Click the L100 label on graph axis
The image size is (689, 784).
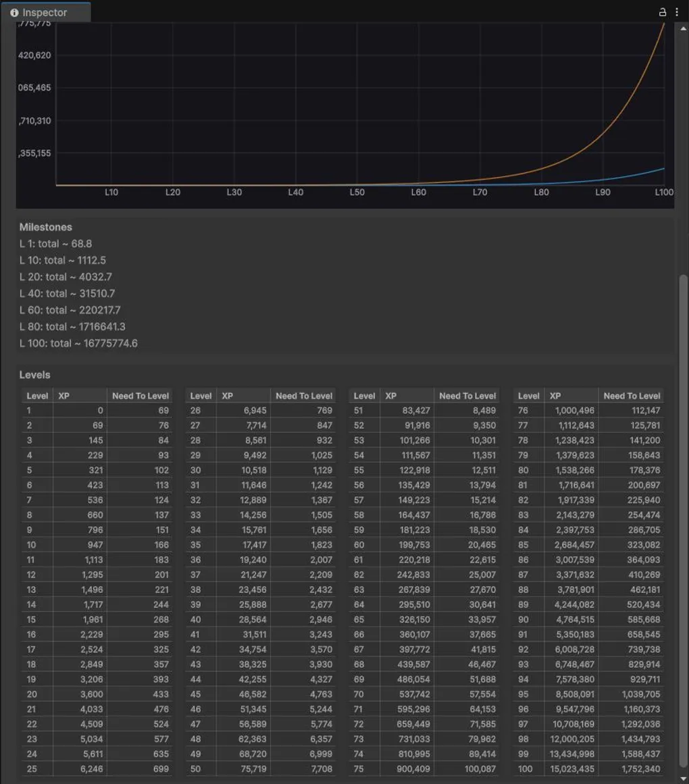point(663,192)
